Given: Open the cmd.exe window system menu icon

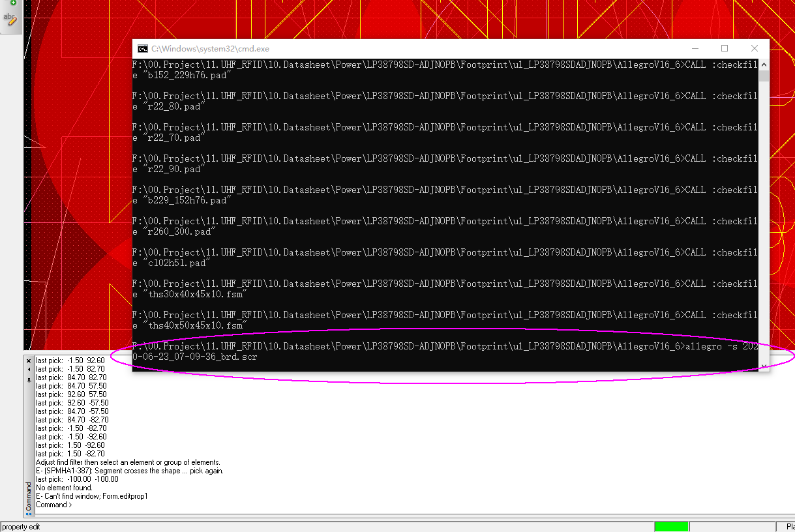Looking at the screenshot, I should coord(142,49).
